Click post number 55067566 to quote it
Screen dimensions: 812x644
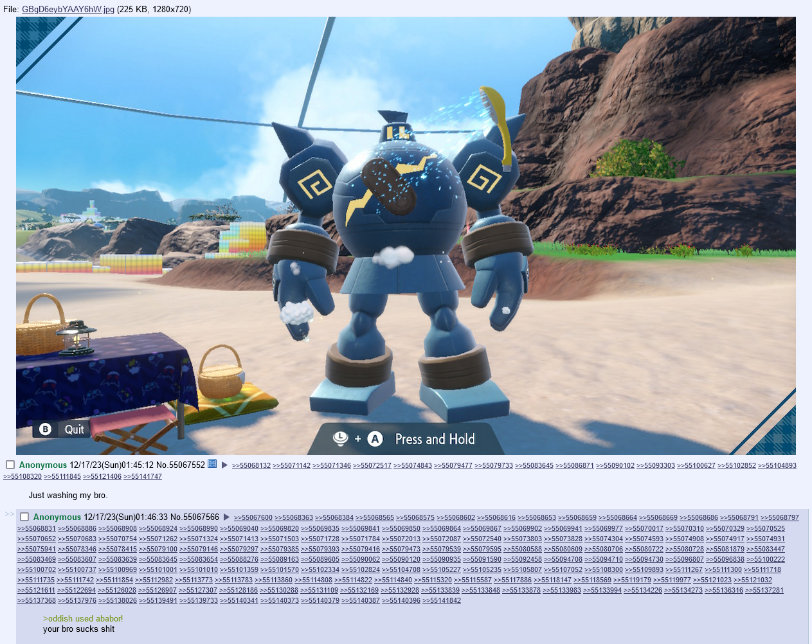point(201,517)
